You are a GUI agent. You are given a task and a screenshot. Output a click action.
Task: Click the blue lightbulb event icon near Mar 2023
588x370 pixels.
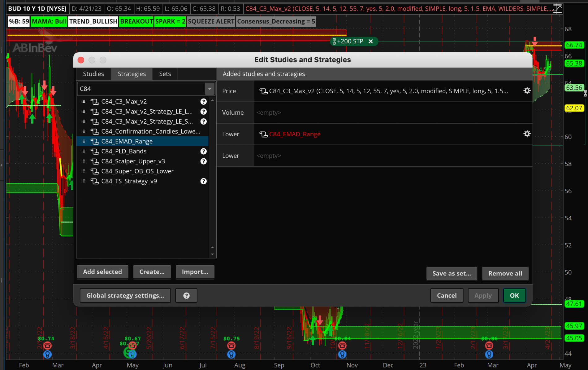click(489, 354)
